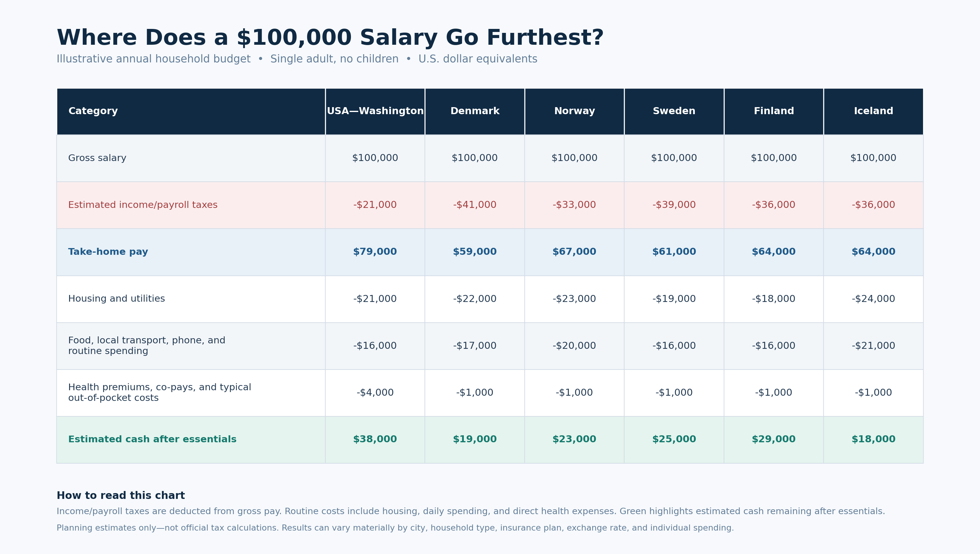Select the Gross salary row label
The image size is (980, 554).
[97, 158]
